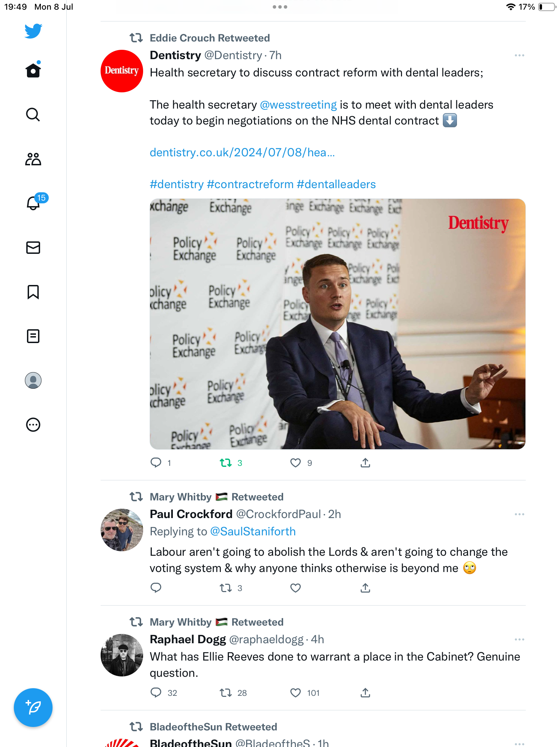
Task: Open the Search icon in sidebar
Action: pos(33,114)
